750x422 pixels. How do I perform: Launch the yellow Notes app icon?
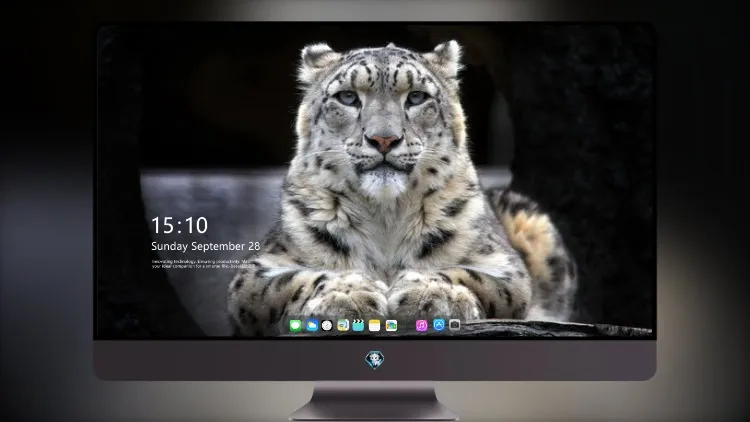[x=375, y=326]
